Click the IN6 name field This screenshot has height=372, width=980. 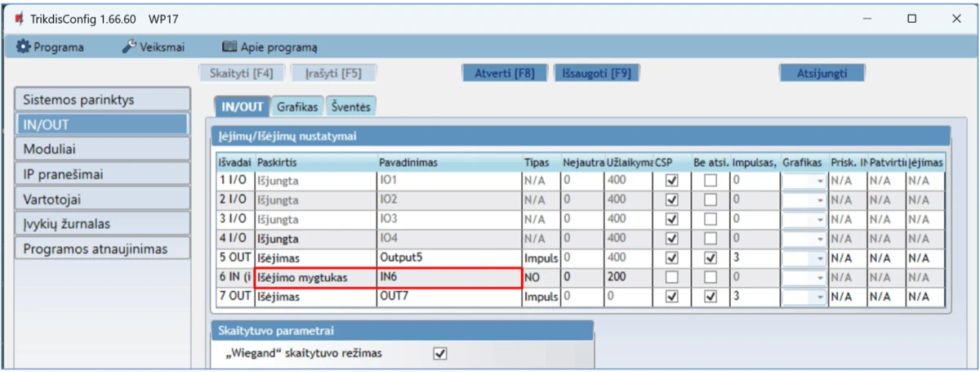[x=449, y=279]
